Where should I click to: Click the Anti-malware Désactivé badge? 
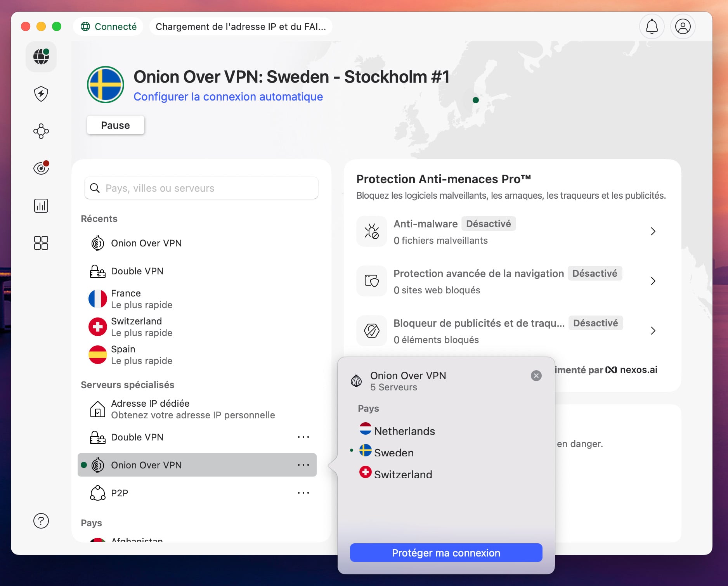pyautogui.click(x=489, y=224)
